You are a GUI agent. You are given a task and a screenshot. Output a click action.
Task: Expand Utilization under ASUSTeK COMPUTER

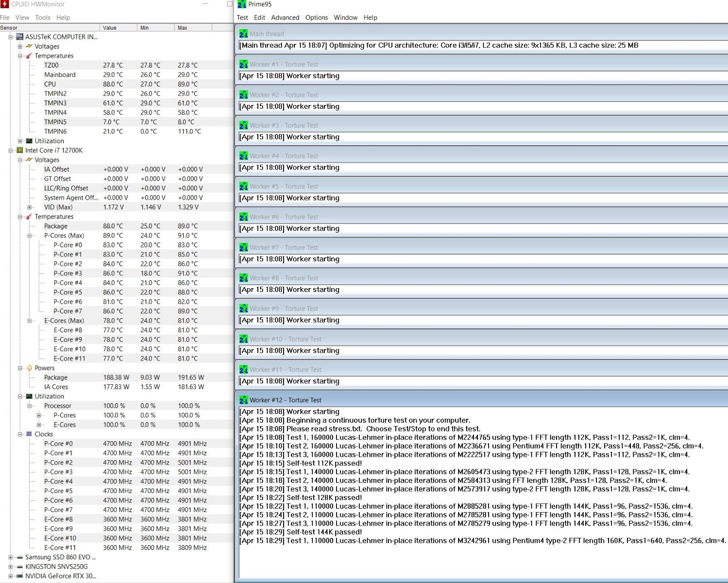20,141
